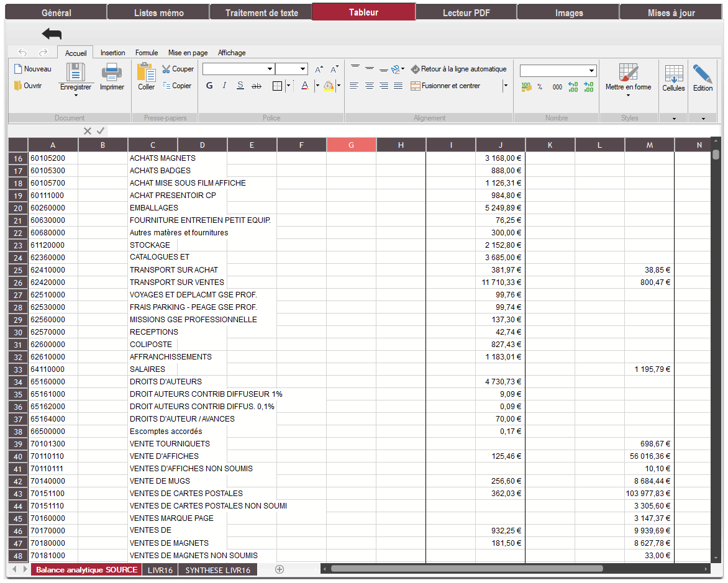Select the LIVR16 sheet tab
The image size is (728, 583).
[x=160, y=570]
